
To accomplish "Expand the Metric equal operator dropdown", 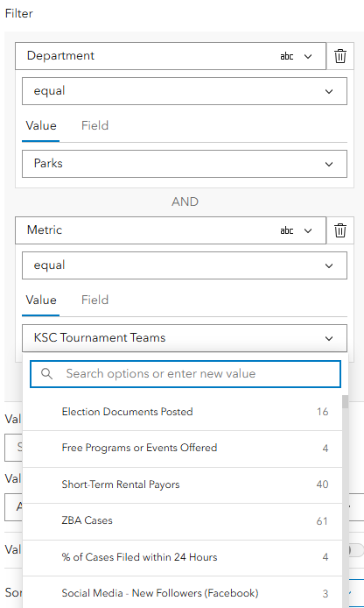I will 185,265.
